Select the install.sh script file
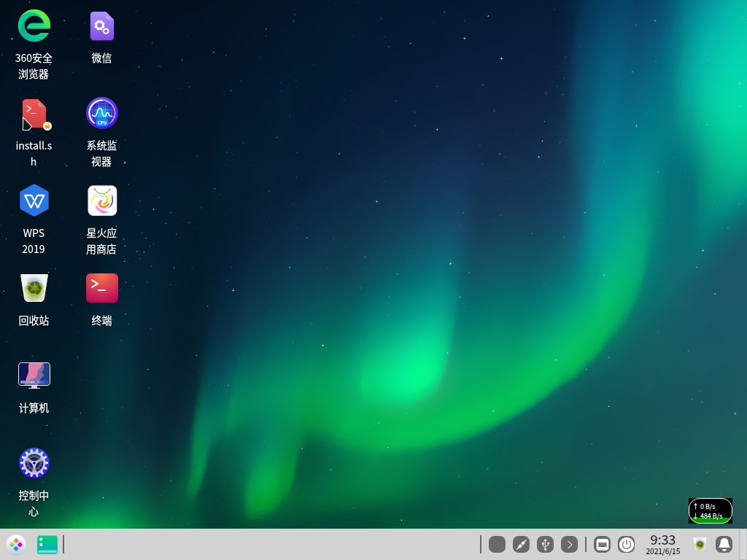 coord(34,114)
